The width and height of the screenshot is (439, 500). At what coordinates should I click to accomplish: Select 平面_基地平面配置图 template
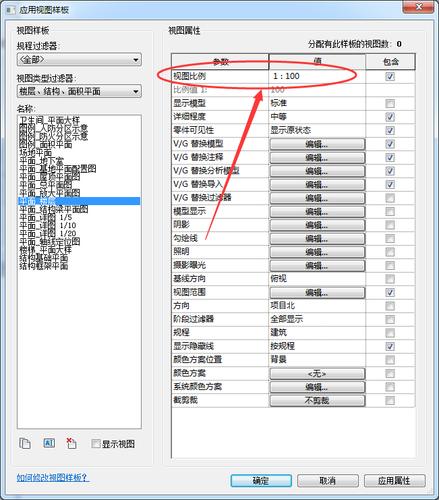coord(57,169)
